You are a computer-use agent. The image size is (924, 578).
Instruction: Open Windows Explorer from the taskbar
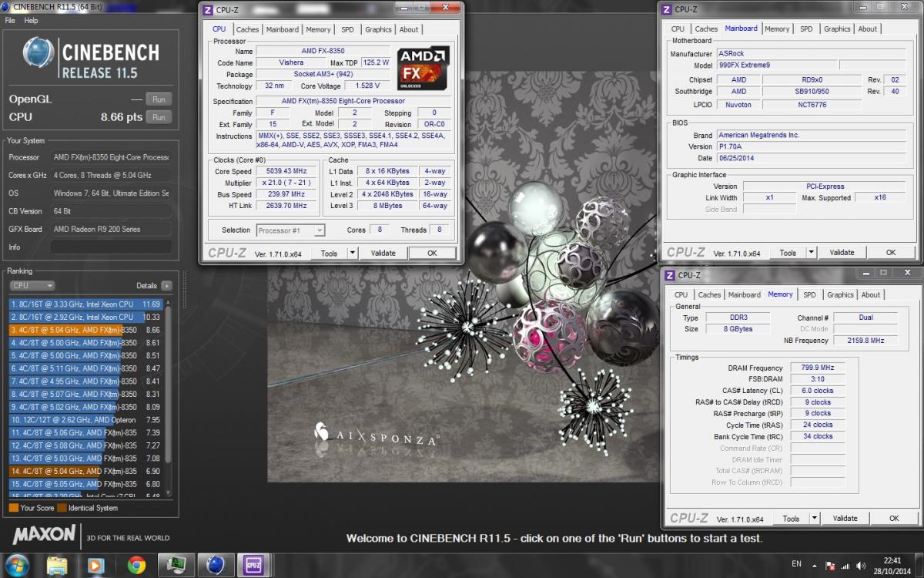[x=57, y=565]
